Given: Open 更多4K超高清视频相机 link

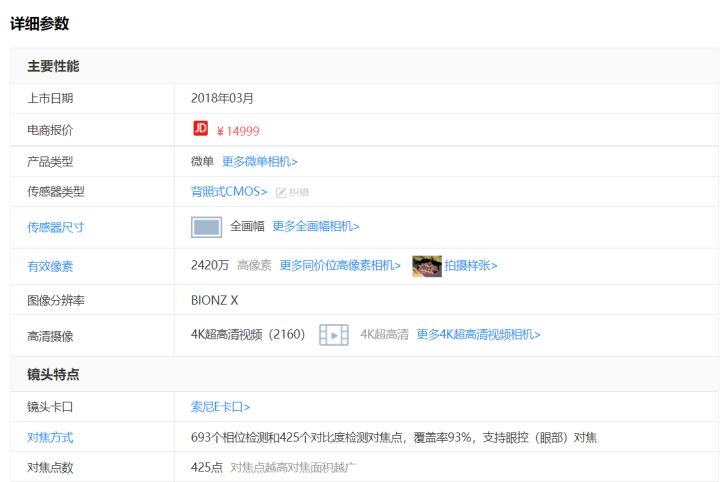Looking at the screenshot, I should (x=478, y=334).
